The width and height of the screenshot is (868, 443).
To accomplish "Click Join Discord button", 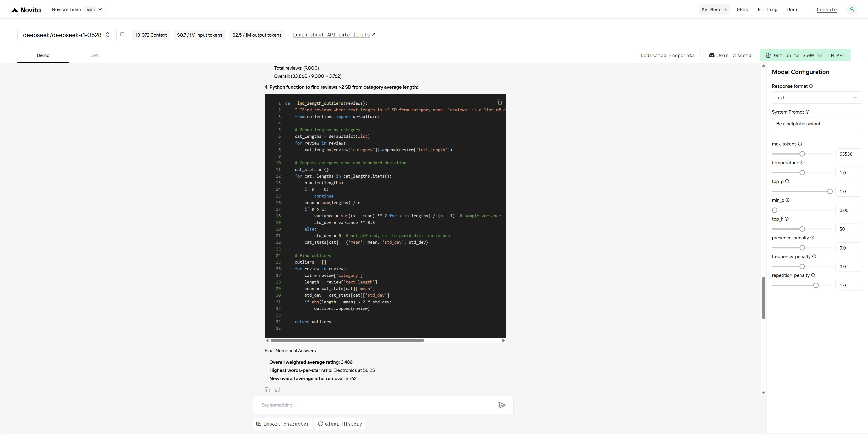I will pos(730,55).
